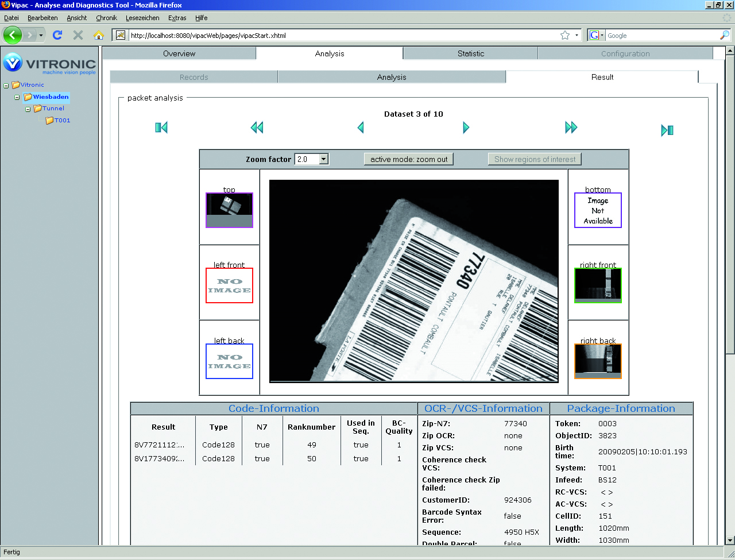Open the Bearbeiten menu
This screenshot has height=560, width=735.
[42, 18]
